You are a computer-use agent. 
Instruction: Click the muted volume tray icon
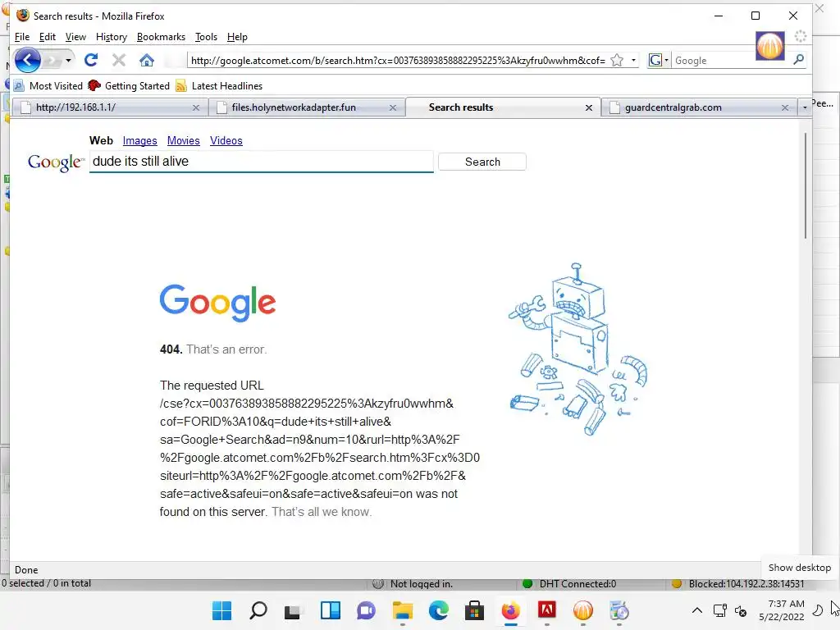tap(741, 610)
